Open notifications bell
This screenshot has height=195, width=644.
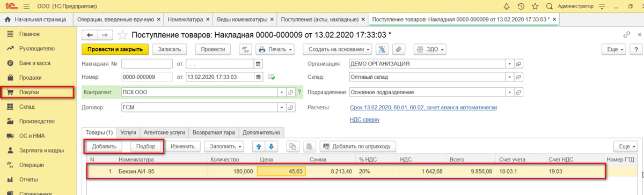[x=507, y=6]
